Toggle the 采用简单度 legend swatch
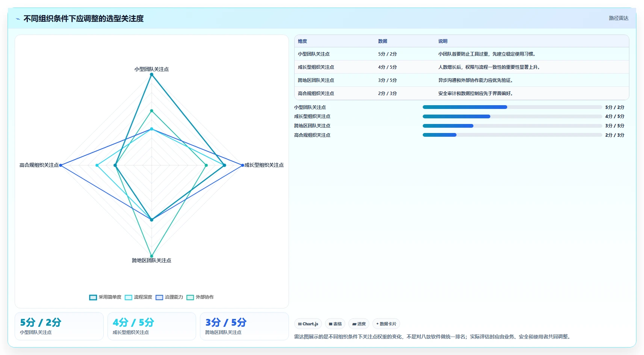 click(93, 297)
